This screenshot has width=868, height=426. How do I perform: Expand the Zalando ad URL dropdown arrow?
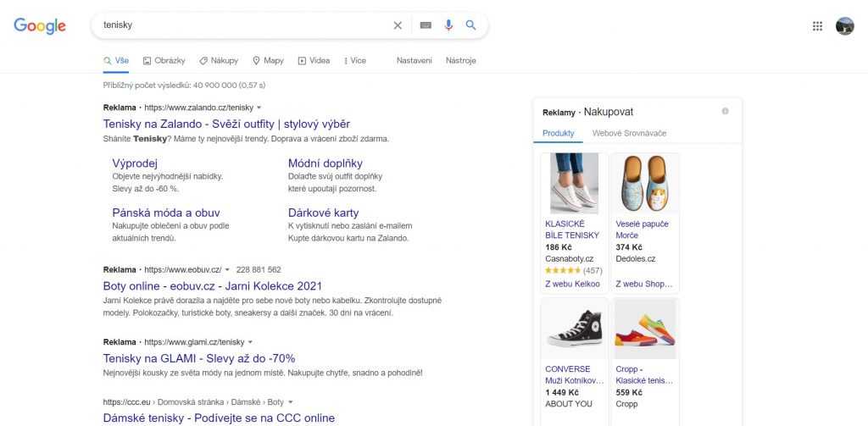tap(259, 108)
